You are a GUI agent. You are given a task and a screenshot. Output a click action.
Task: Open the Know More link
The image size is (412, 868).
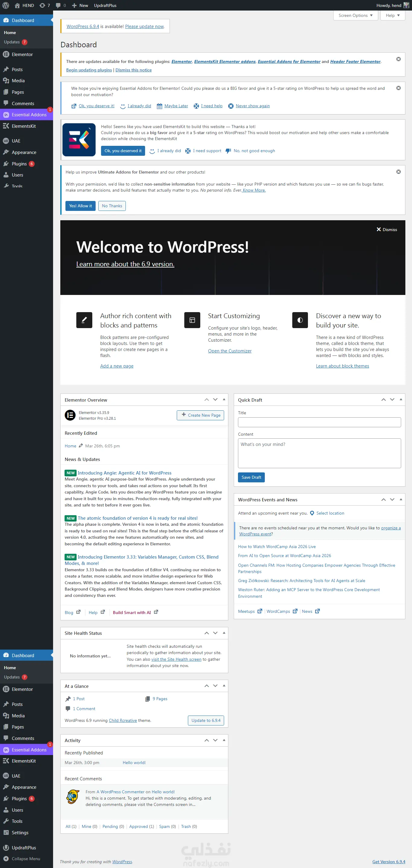pyautogui.click(x=254, y=190)
